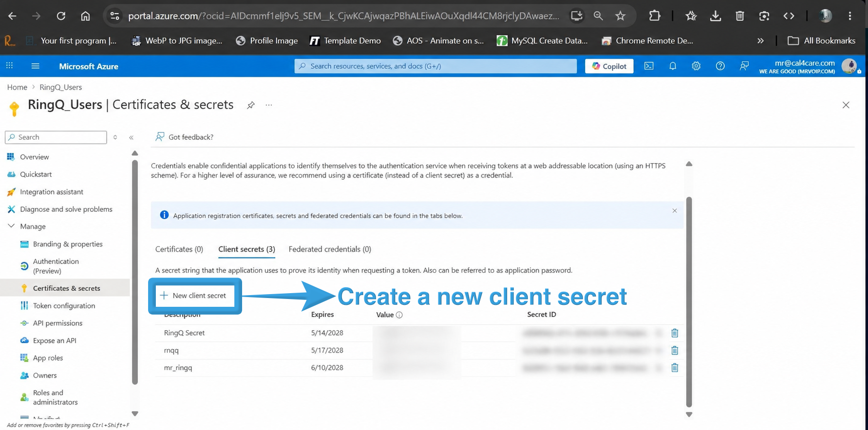
Task: Dismiss the information banner with its X
Action: (675, 210)
